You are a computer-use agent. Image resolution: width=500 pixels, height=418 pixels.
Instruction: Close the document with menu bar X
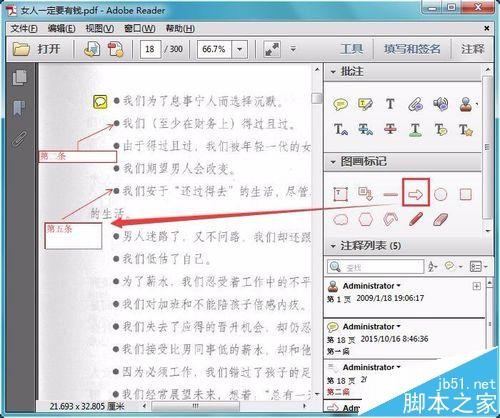click(487, 28)
